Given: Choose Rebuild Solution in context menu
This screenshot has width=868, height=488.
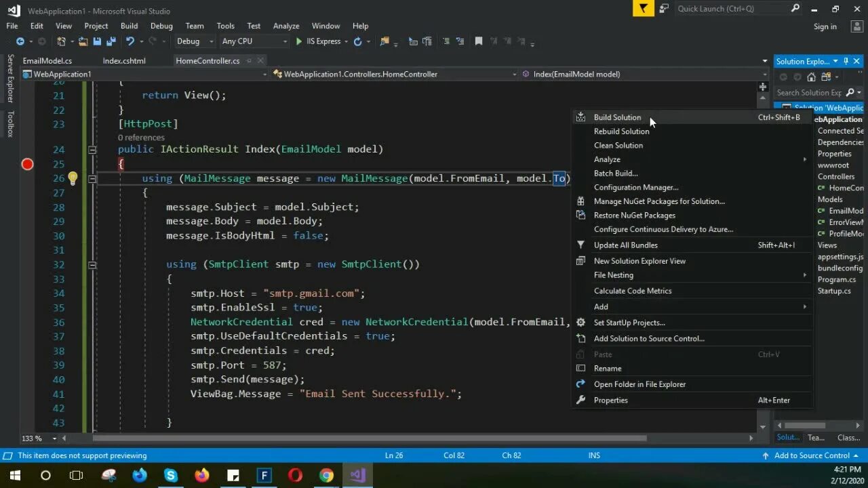Looking at the screenshot, I should coord(692,131).
